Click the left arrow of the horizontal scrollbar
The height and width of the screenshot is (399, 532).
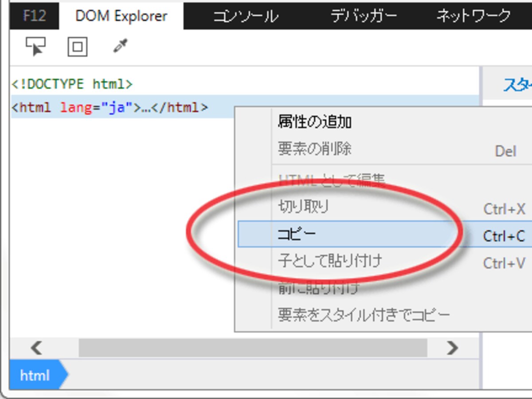coord(36,348)
